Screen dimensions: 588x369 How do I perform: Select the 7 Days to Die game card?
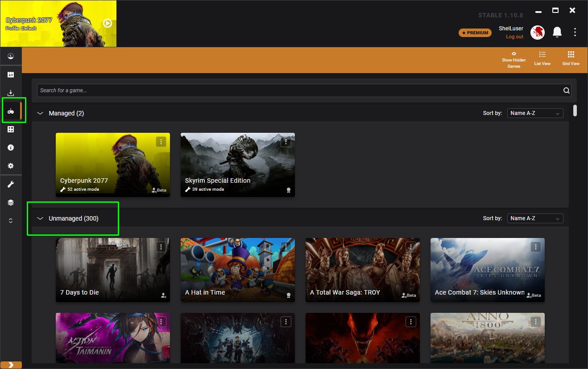[x=113, y=270]
